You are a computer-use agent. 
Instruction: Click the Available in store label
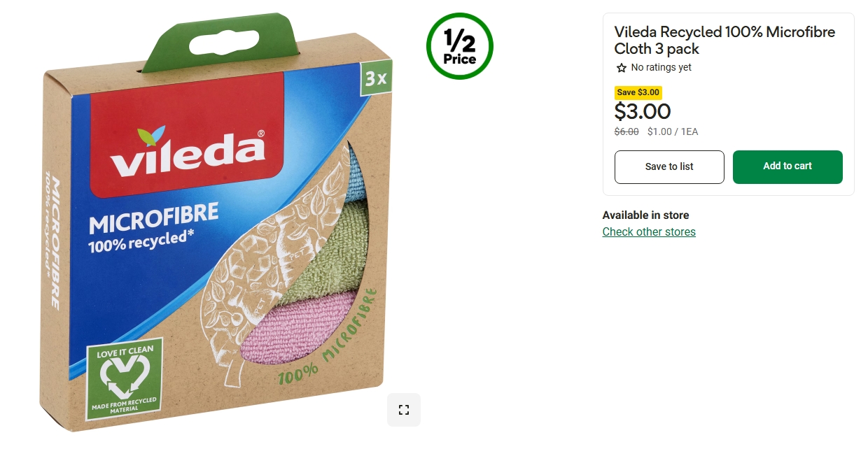(645, 215)
